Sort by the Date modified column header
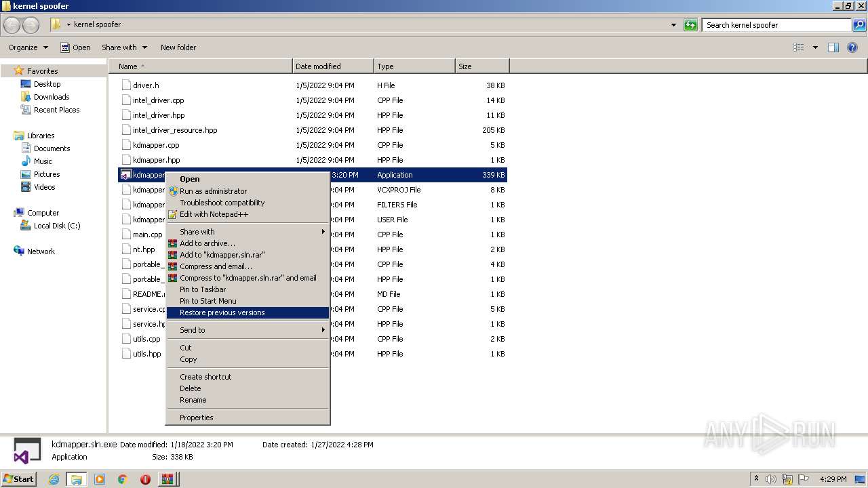The width and height of the screenshot is (868, 488). [333, 66]
